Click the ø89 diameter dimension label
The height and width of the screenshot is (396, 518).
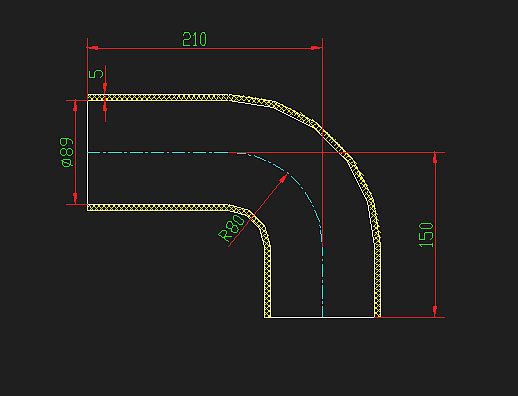click(67, 152)
